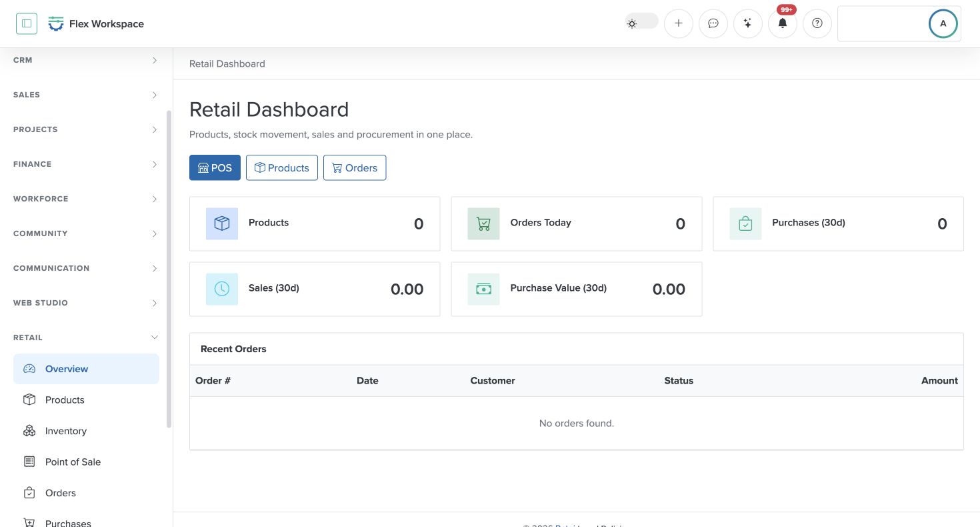Click the Sales (30d) value 0.00
Viewport: 980px width, 527px height.
tap(407, 290)
